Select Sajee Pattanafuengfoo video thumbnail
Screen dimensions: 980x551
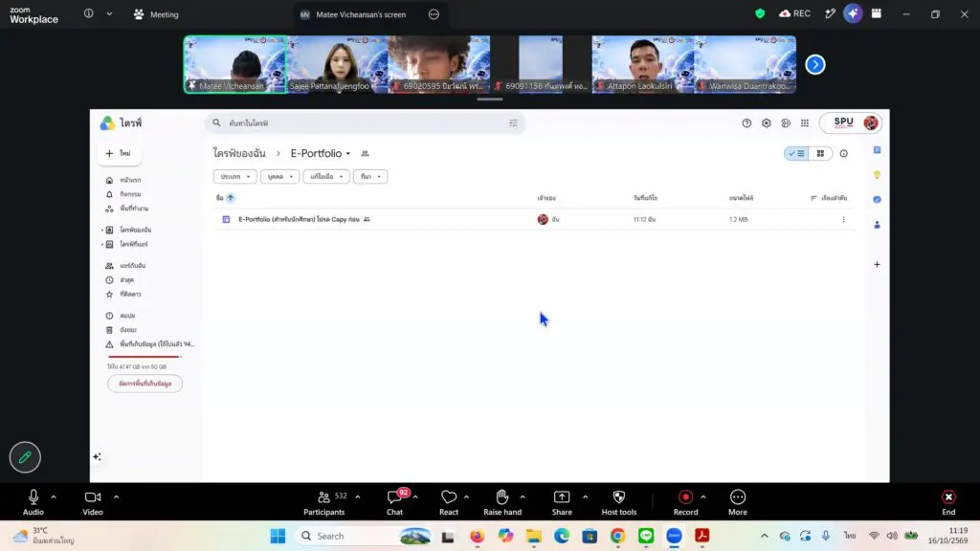pos(338,64)
